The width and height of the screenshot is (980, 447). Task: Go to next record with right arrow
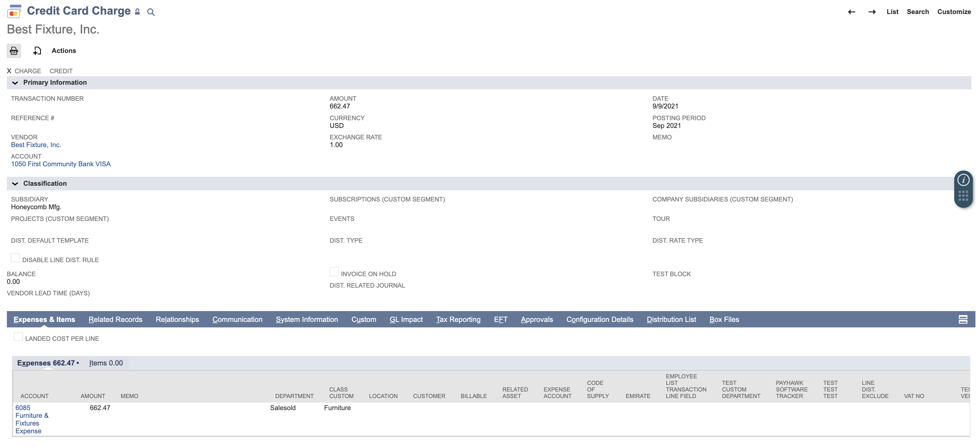click(x=872, y=12)
